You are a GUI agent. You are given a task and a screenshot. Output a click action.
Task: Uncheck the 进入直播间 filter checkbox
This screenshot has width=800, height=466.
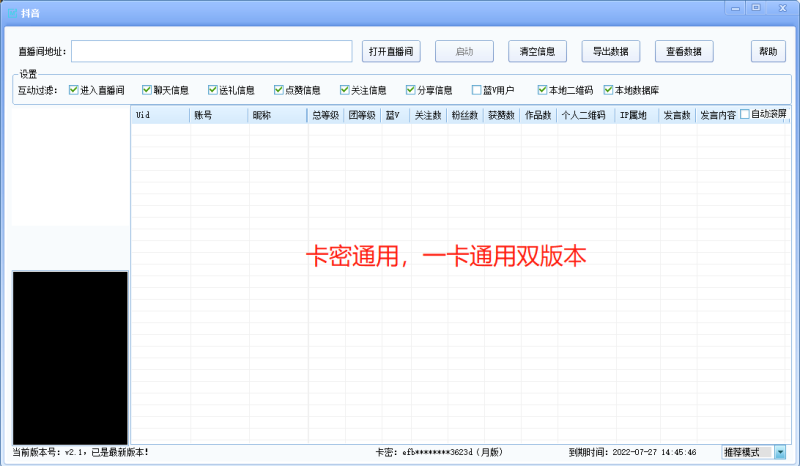74,90
